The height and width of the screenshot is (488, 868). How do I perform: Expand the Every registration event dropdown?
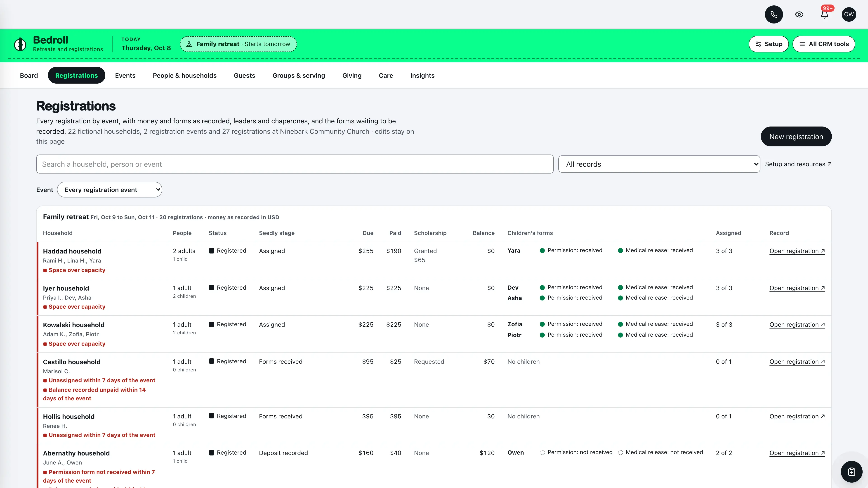[x=109, y=190]
